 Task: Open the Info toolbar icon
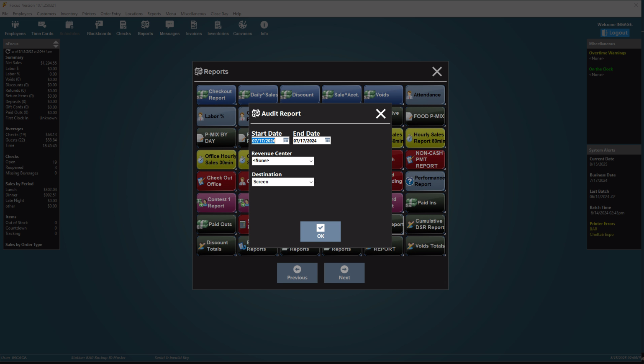(x=264, y=28)
